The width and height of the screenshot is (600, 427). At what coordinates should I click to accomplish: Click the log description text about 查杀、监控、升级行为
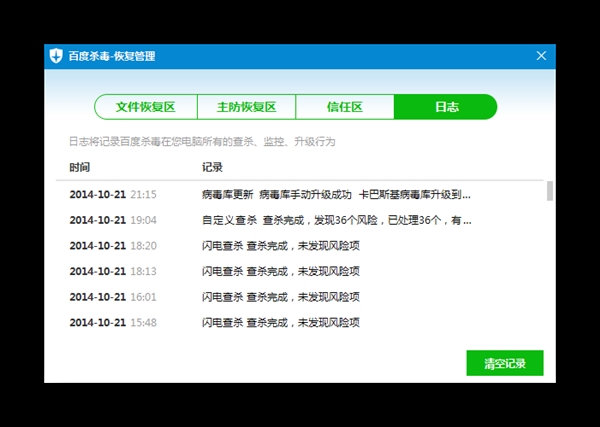tap(202, 142)
